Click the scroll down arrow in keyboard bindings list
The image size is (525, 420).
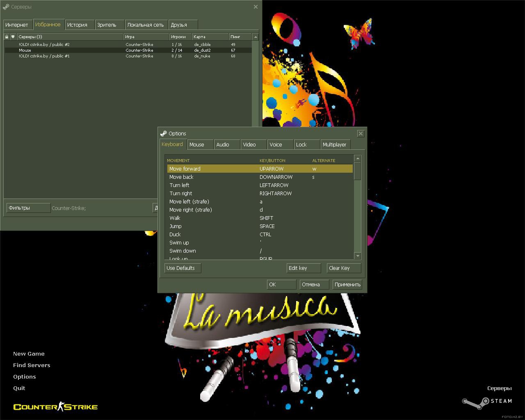click(x=358, y=256)
